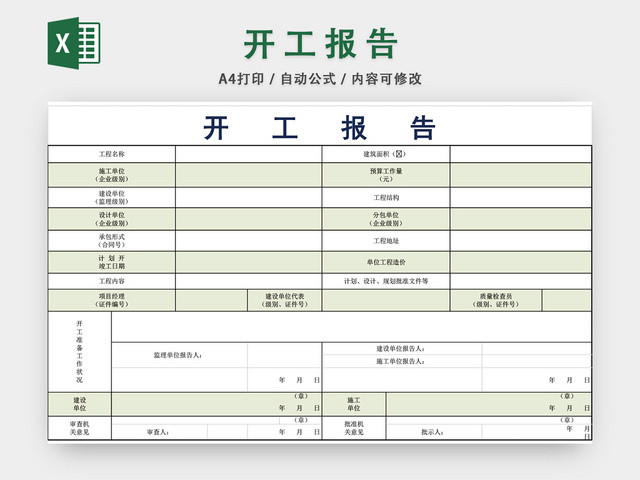Select the vertical 开工准备工作状况 cell

[x=80, y=352]
